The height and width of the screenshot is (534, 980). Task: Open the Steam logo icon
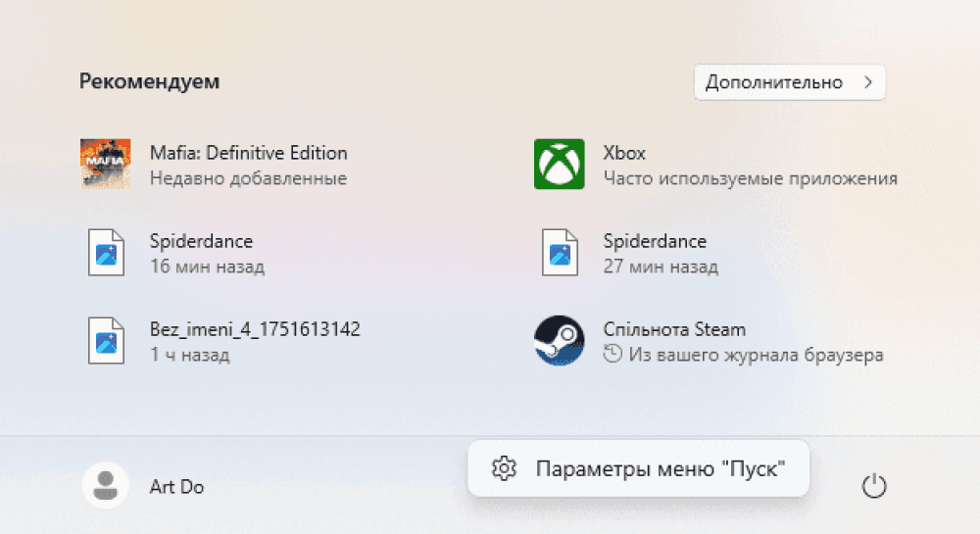559,341
